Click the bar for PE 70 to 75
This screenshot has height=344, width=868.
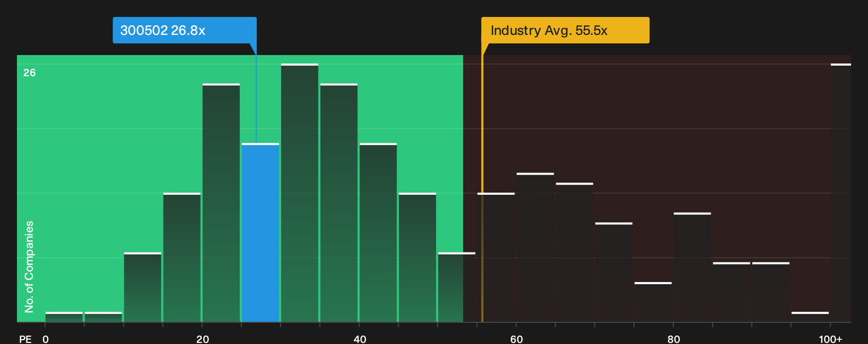[x=614, y=273]
